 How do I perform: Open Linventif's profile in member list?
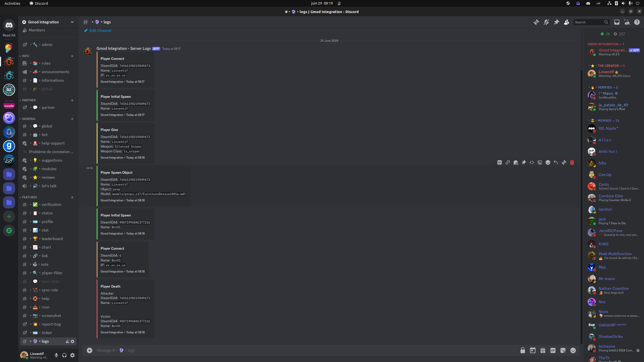[x=614, y=74]
